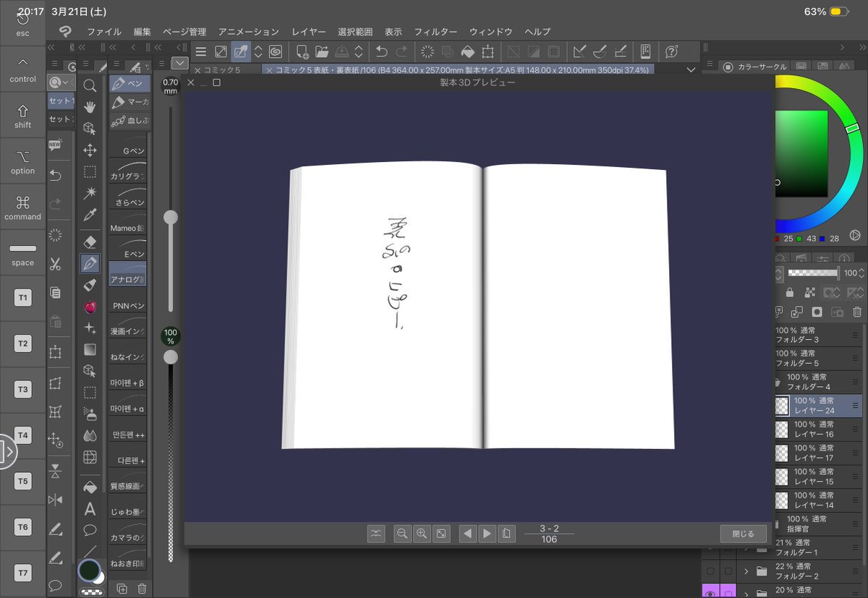Lock the selected layer

coord(790,294)
